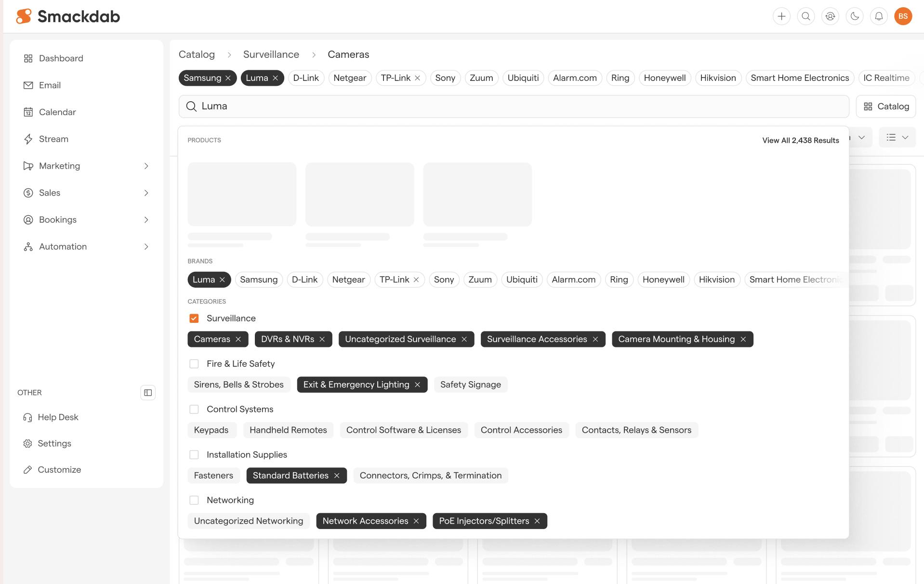
Task: Remove TP-Link chip in Brands section
Action: click(416, 280)
